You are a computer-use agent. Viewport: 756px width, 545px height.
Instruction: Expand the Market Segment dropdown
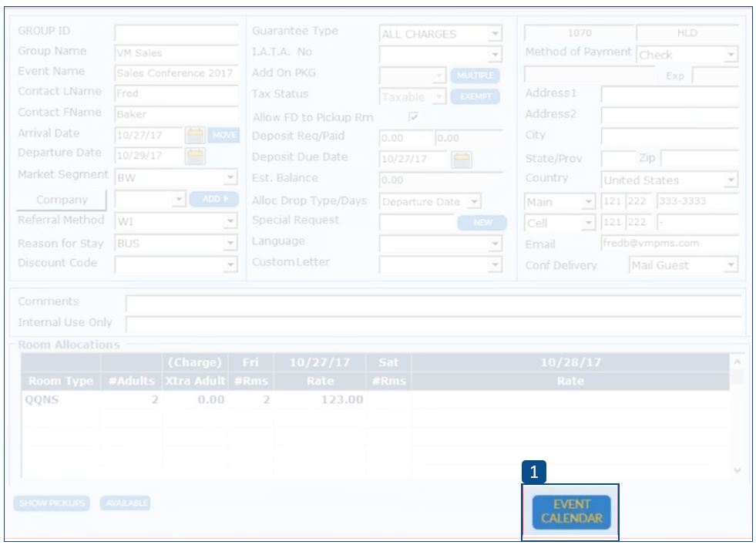[230, 177]
